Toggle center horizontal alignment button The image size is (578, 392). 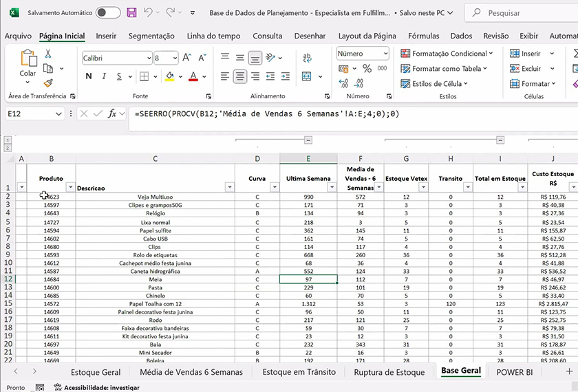(x=240, y=76)
